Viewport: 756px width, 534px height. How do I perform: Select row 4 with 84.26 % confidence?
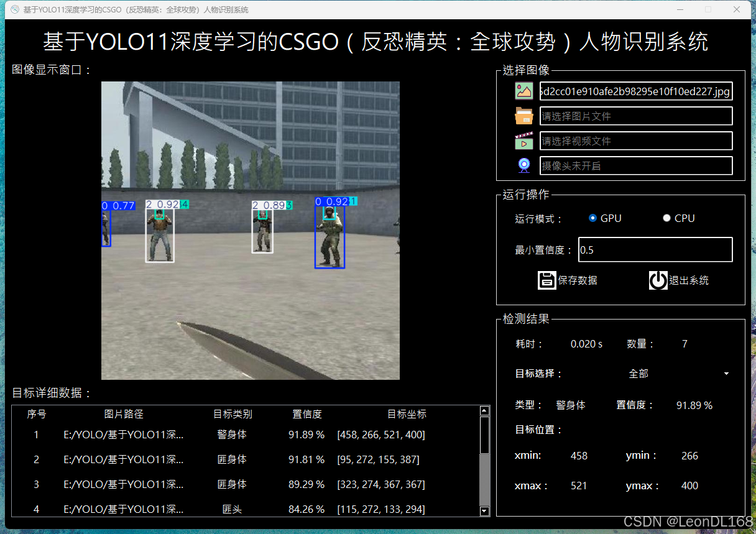click(x=246, y=509)
